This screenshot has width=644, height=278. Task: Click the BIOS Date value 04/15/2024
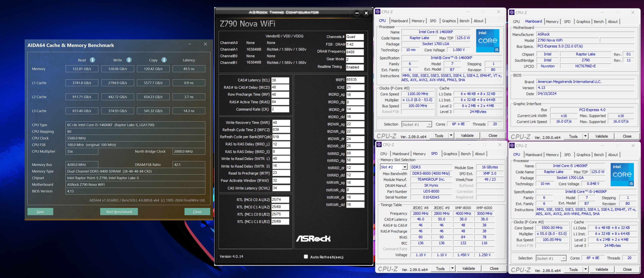pyautogui.click(x=585, y=94)
